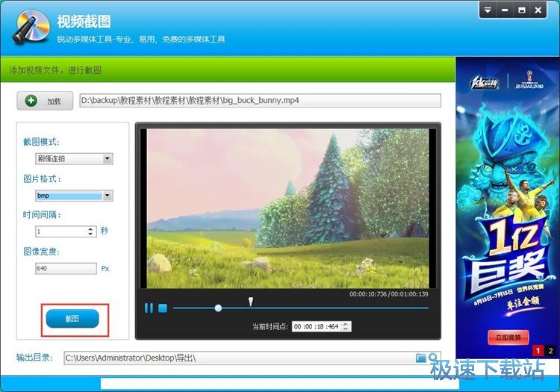The image size is (560, 392).
Task: Click the white marker above the timeline
Action: coord(251,302)
